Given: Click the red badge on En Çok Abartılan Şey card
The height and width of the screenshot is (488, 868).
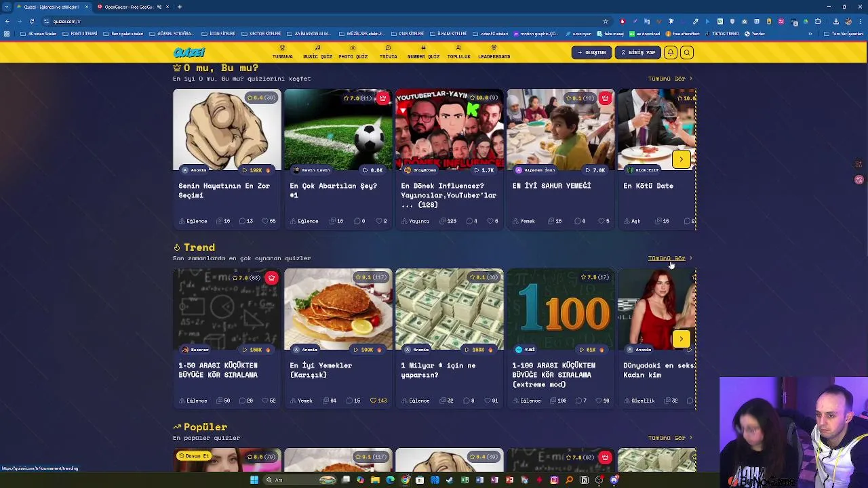Looking at the screenshot, I should point(382,98).
